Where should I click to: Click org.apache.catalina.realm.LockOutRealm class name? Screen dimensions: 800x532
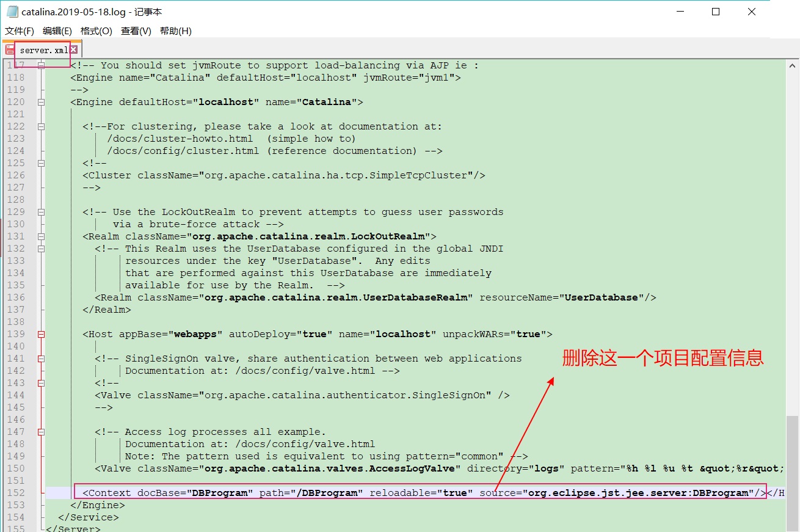point(308,236)
